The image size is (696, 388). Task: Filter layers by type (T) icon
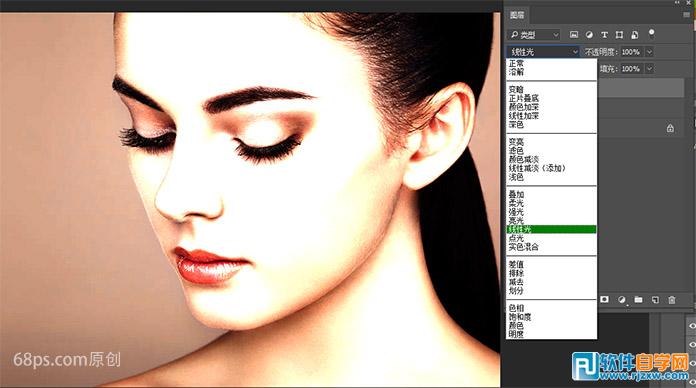(x=604, y=35)
